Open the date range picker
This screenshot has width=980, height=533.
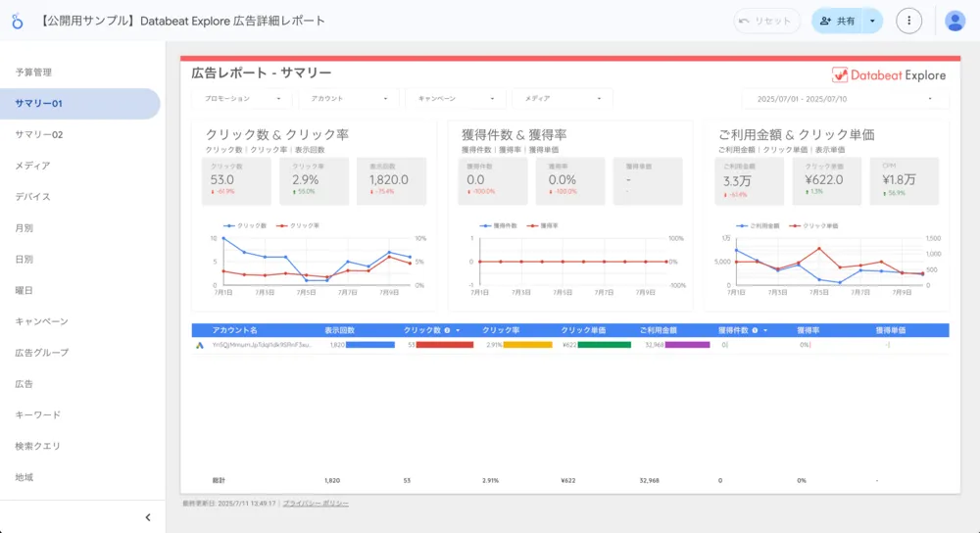click(x=844, y=98)
